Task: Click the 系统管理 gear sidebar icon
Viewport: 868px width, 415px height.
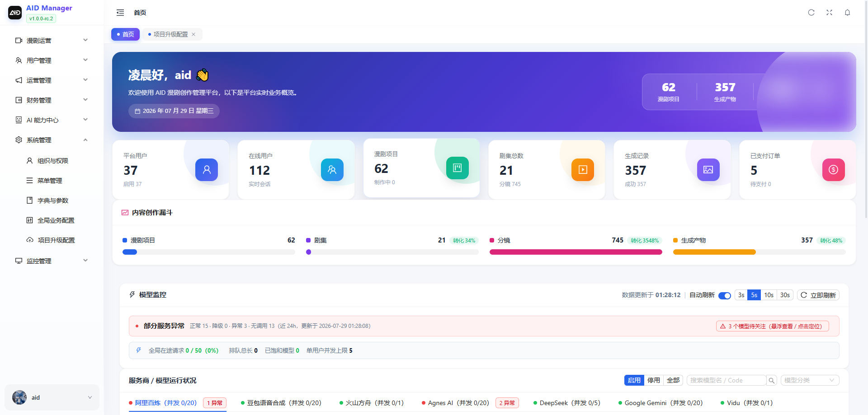Action: 19,140
